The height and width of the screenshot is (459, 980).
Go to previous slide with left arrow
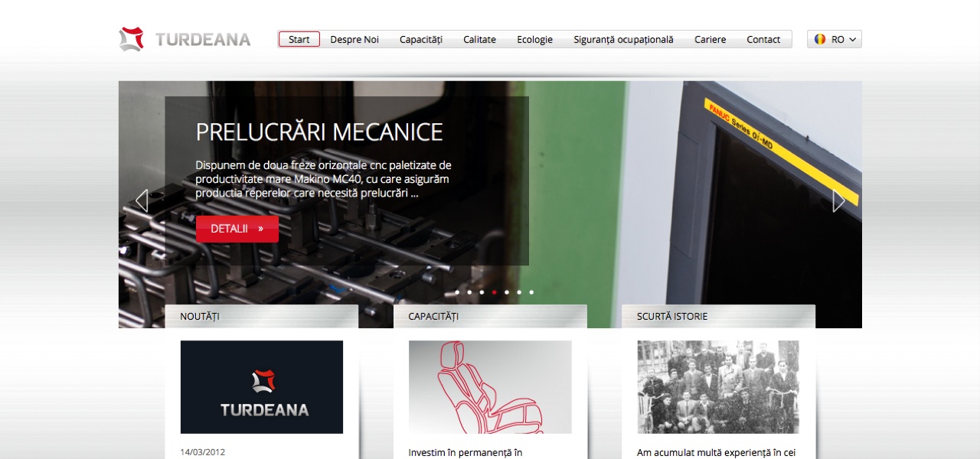(x=141, y=200)
